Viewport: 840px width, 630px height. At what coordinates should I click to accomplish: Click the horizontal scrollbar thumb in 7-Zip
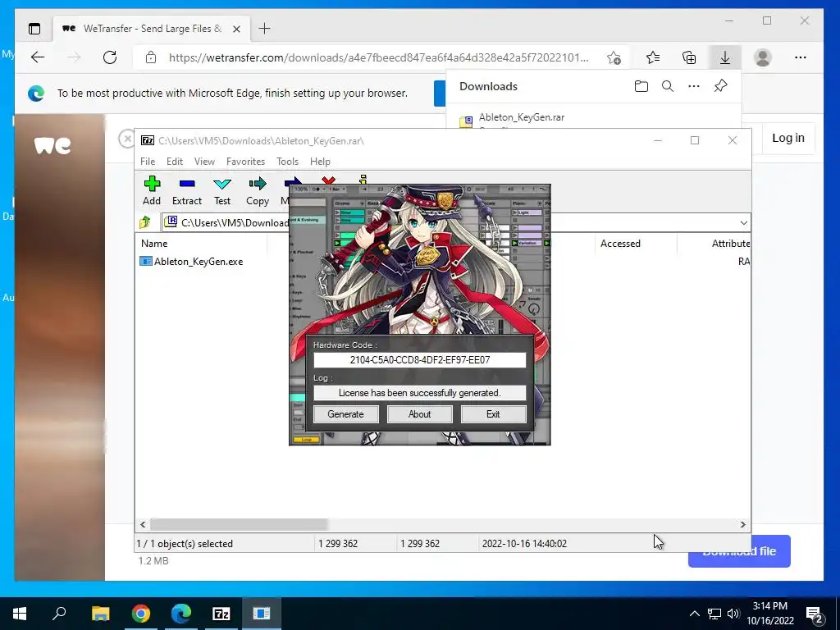pyautogui.click(x=239, y=524)
